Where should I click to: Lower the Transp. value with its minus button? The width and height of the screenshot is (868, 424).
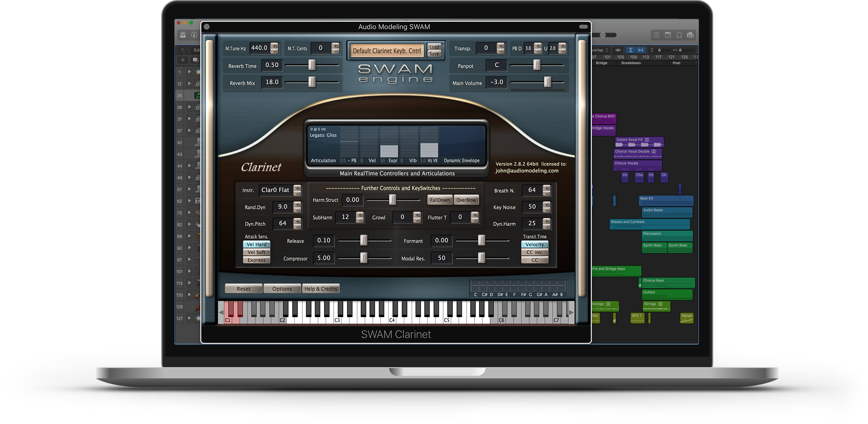pyautogui.click(x=501, y=51)
